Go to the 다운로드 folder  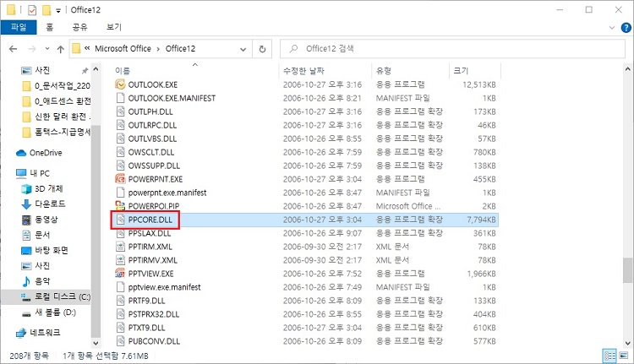43,204
